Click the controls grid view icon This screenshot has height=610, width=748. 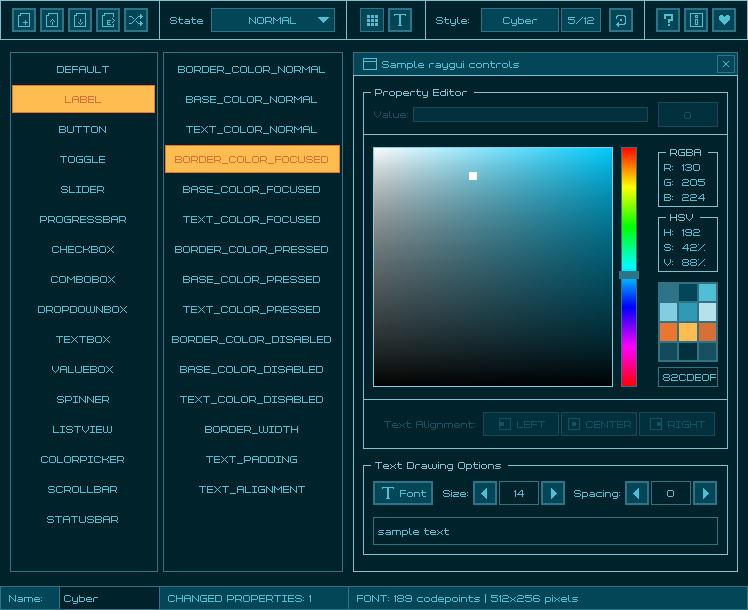[372, 20]
